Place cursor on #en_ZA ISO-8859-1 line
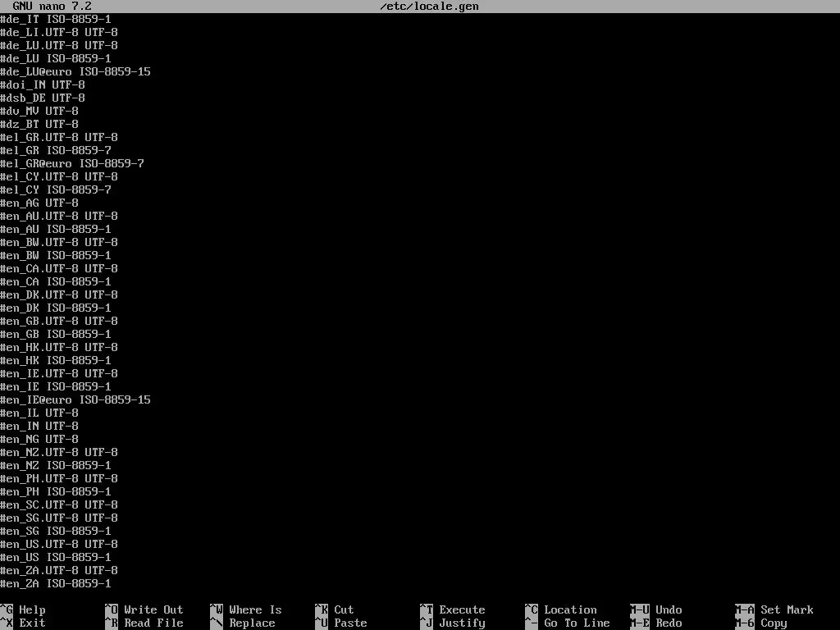This screenshot has width=840, height=630. click(x=56, y=583)
